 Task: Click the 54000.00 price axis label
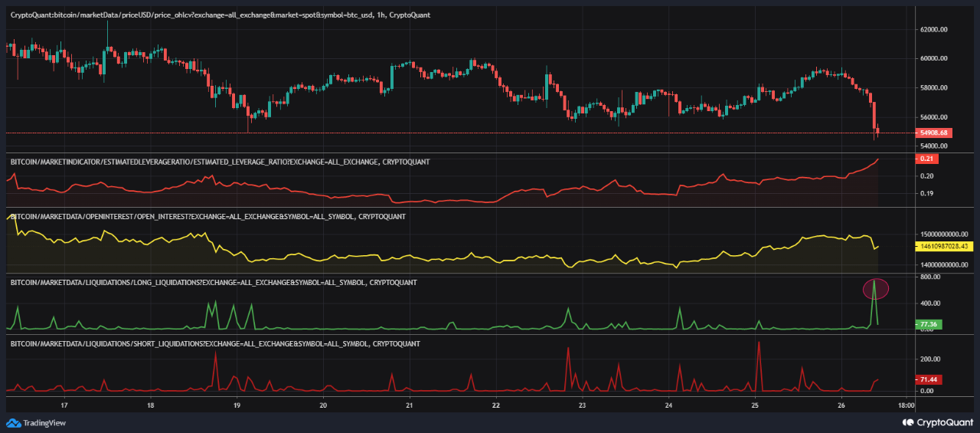pyautogui.click(x=933, y=146)
